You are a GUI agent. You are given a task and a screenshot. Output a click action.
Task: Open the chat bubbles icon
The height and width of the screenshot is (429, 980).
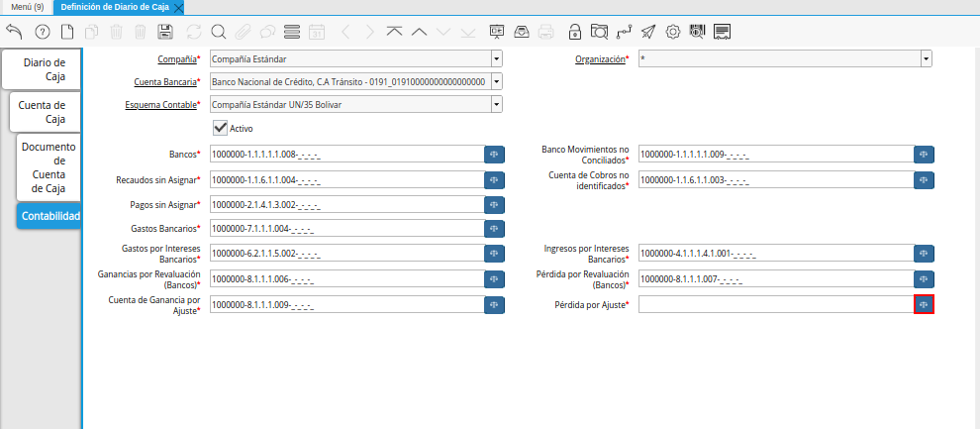(267, 32)
